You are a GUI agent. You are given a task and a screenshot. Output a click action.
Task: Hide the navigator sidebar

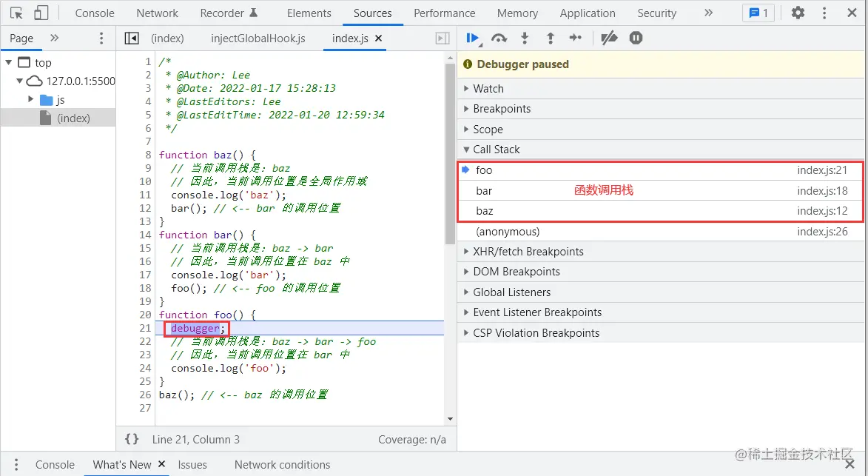coord(132,38)
